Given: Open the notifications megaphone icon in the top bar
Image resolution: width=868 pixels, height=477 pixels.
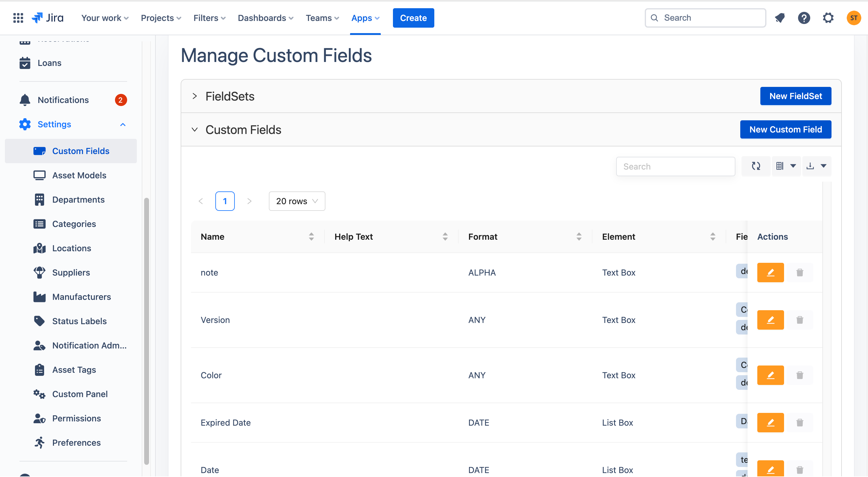Looking at the screenshot, I should [x=780, y=18].
